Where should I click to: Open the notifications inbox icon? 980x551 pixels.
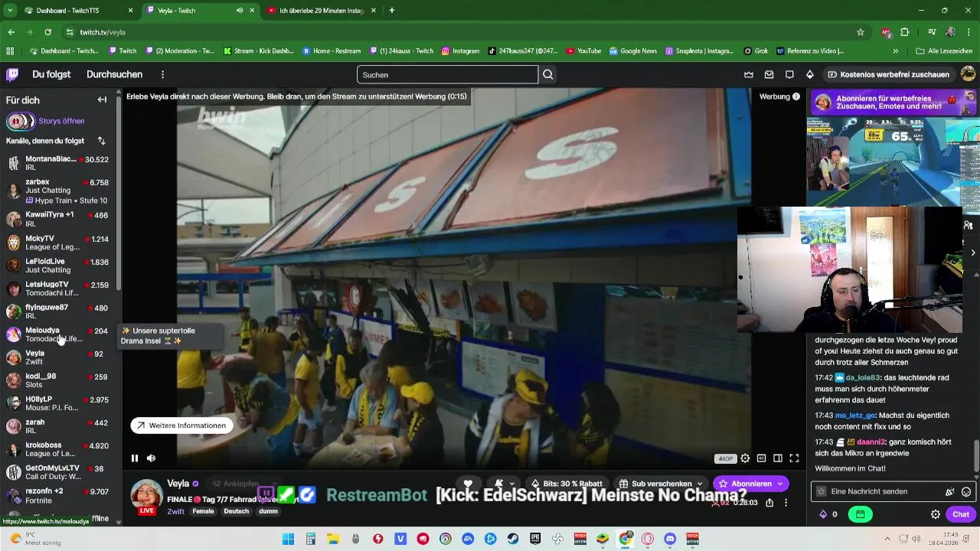[769, 74]
